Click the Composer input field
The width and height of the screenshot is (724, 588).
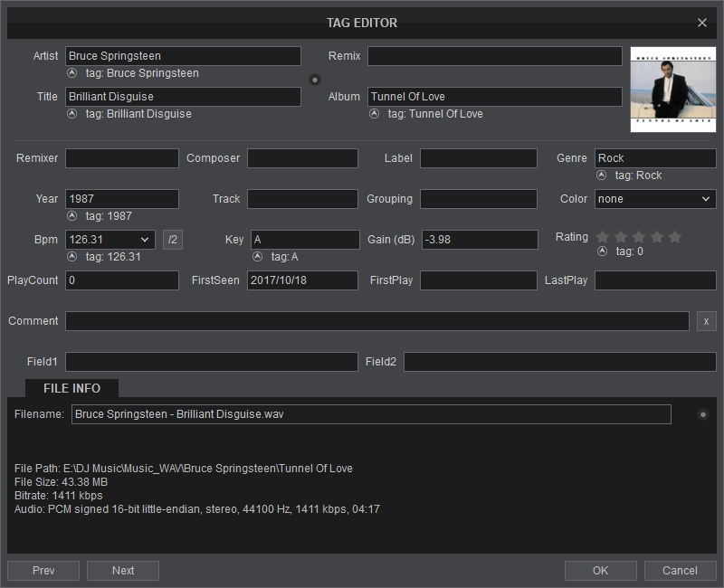[x=302, y=158]
